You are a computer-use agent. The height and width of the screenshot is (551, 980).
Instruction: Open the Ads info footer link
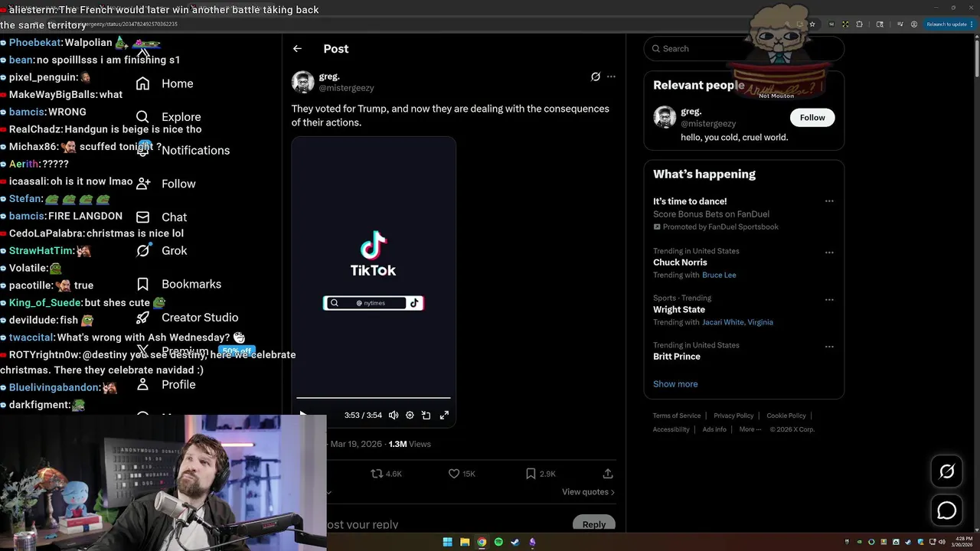[714, 429]
